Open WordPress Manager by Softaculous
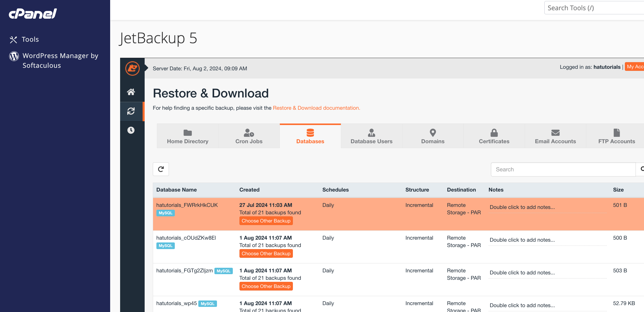Image resolution: width=644 pixels, height=312 pixels. 54,60
